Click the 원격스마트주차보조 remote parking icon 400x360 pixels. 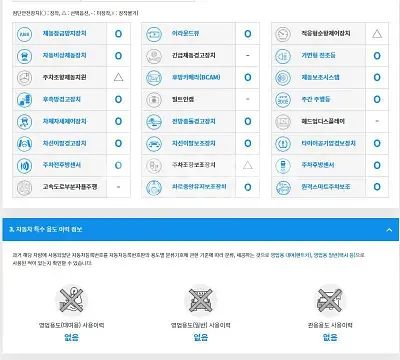tap(283, 187)
